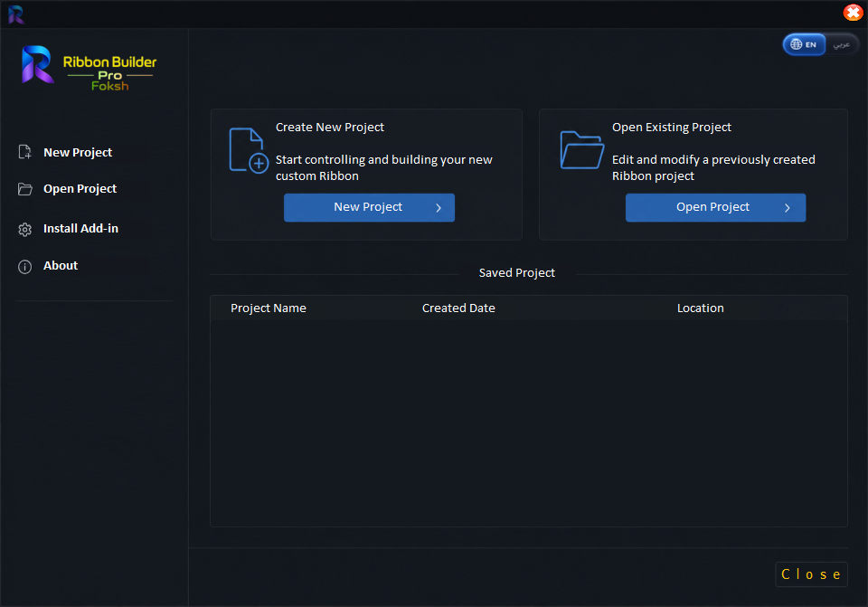Open the Open Project sidebar menu item
This screenshot has width=868, height=607.
80,189
